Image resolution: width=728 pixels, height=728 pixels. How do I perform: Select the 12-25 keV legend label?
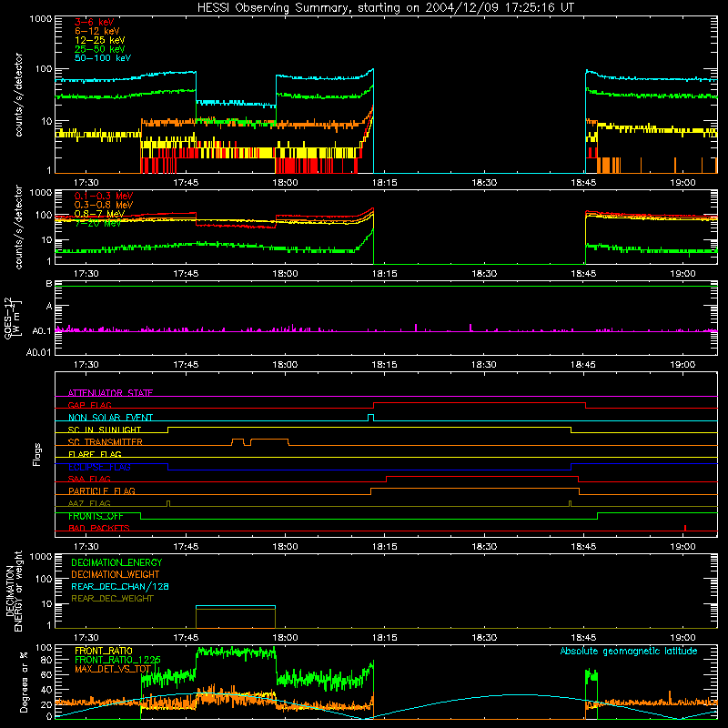click(x=99, y=40)
